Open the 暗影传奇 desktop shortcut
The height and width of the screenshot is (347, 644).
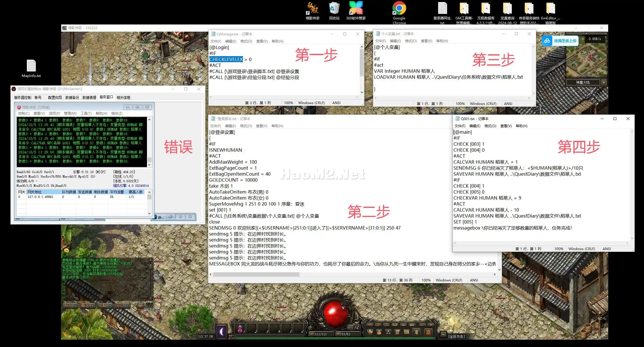[312, 11]
